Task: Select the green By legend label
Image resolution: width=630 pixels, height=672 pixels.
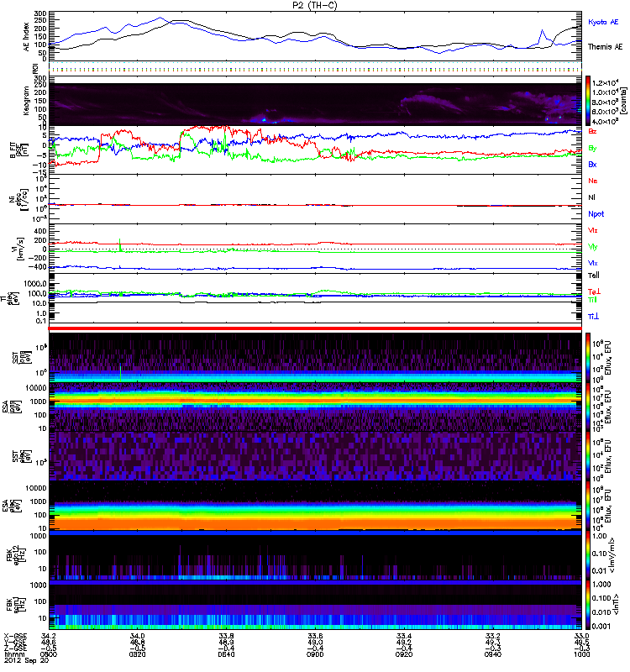Action: (593, 148)
